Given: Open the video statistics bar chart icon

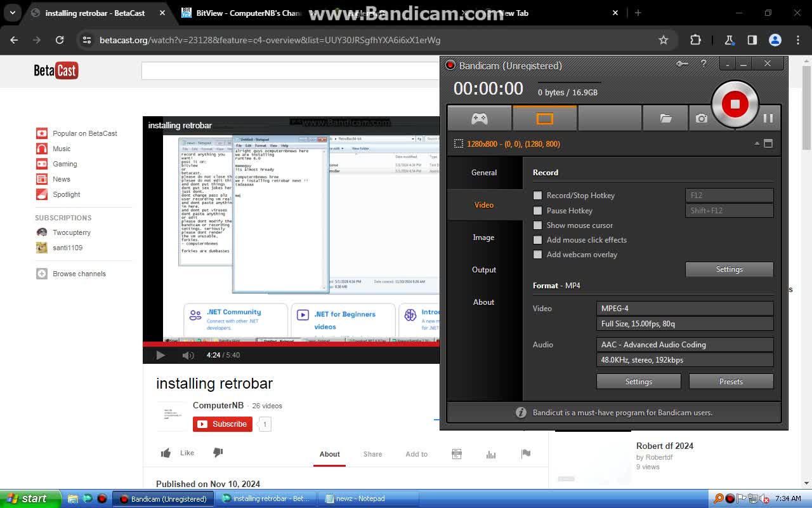Looking at the screenshot, I should [490, 454].
